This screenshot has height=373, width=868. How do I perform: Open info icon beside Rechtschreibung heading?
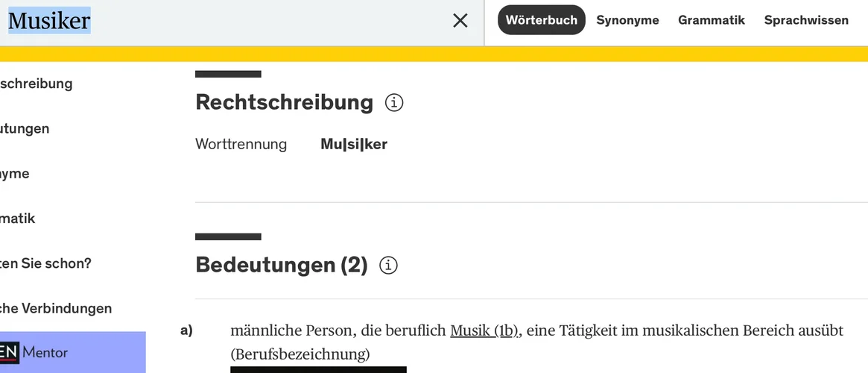[x=394, y=102]
